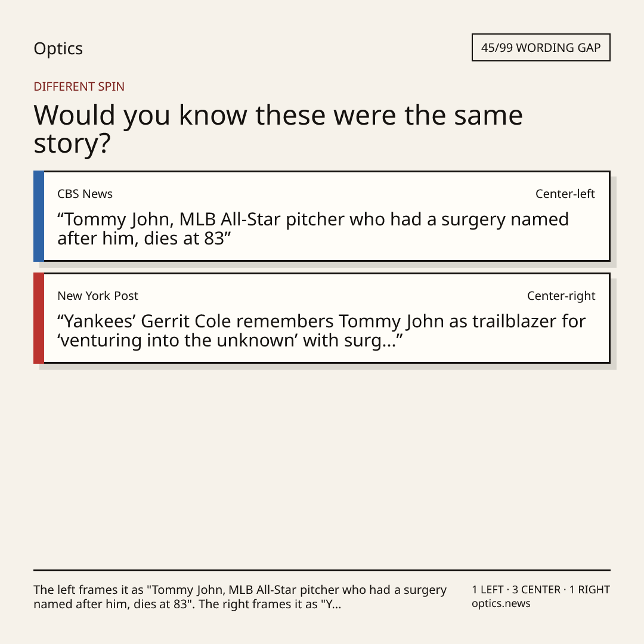Viewport: 644px width, 644px height.
Task: Open the optics.news link
Action: pos(501,603)
